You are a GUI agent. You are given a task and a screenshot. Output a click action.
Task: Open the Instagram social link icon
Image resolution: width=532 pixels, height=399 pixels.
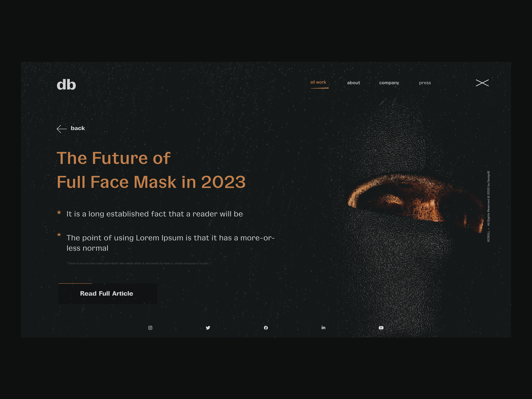pos(150,328)
